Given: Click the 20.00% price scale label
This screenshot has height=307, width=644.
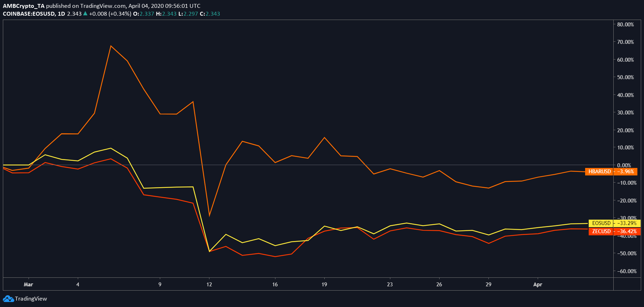Looking at the screenshot, I should (x=625, y=131).
